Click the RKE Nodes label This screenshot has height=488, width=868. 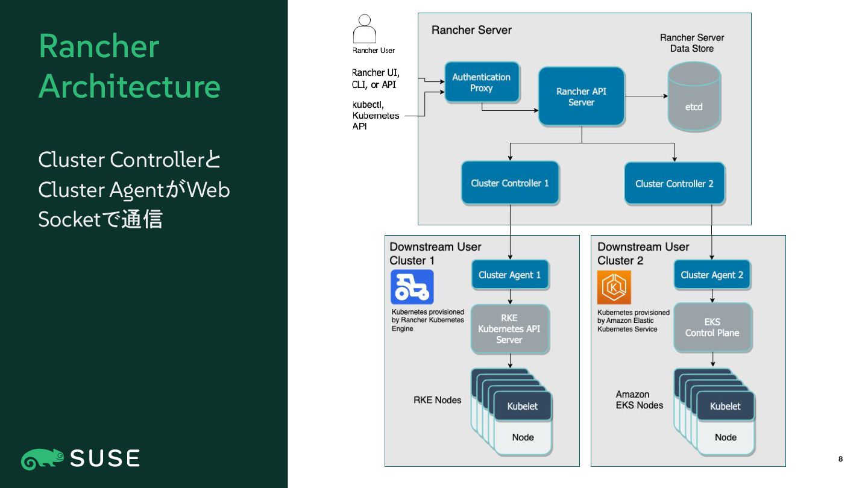[437, 400]
